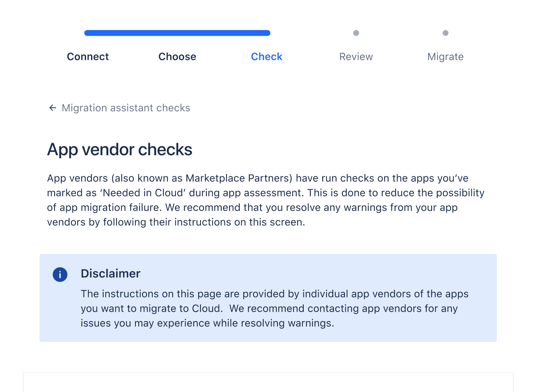Click the arrow beside Migration assistant checks
This screenshot has width=540, height=392.
[53, 107]
